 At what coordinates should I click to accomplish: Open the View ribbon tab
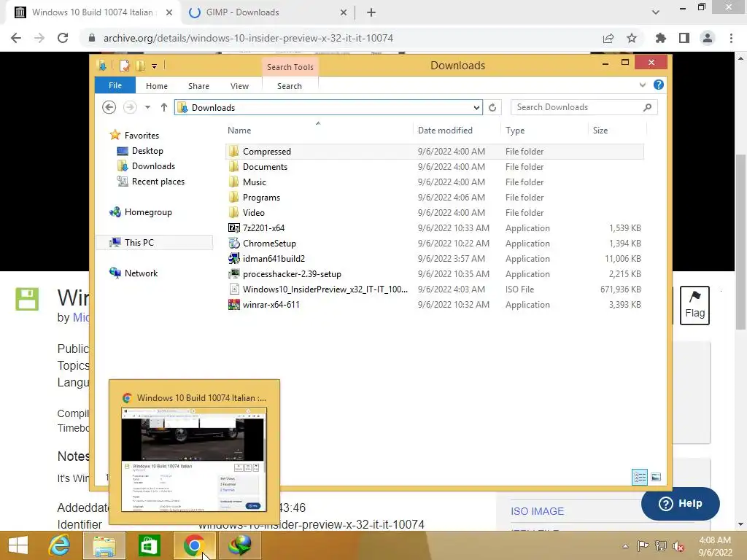(x=239, y=86)
